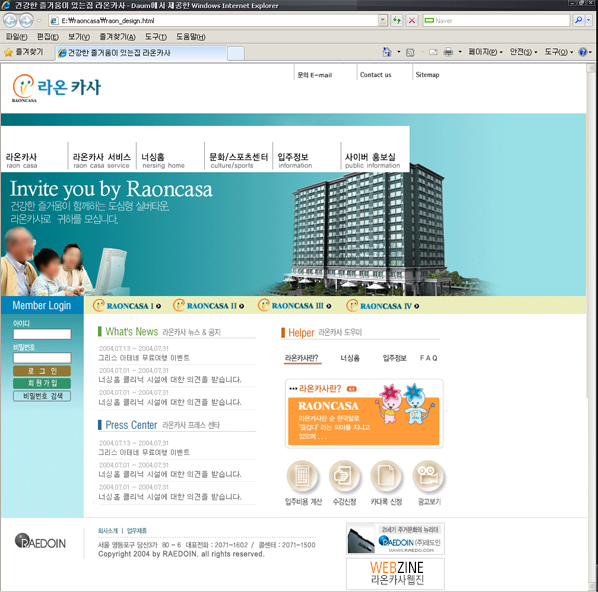Open the 페이지(P) dropdown menu
This screenshot has width=598, height=592.
pyautogui.click(x=485, y=52)
